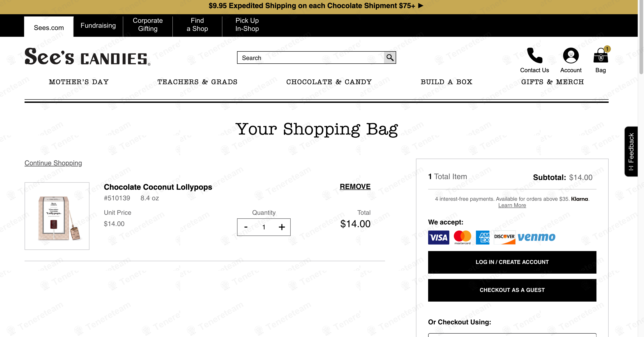Viewport: 644px width, 337px height.
Task: Open the shopping Bag icon
Action: pyautogui.click(x=601, y=55)
